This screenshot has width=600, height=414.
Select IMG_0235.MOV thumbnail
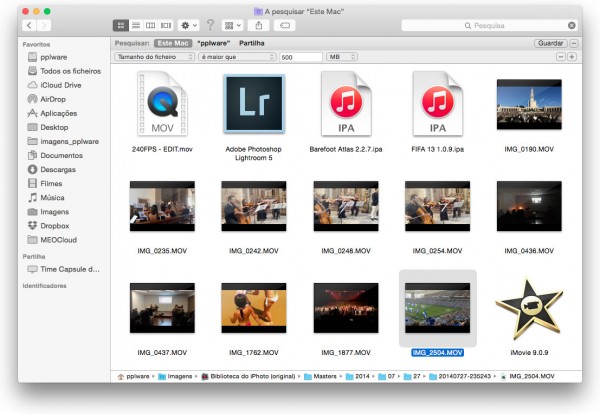(x=162, y=206)
